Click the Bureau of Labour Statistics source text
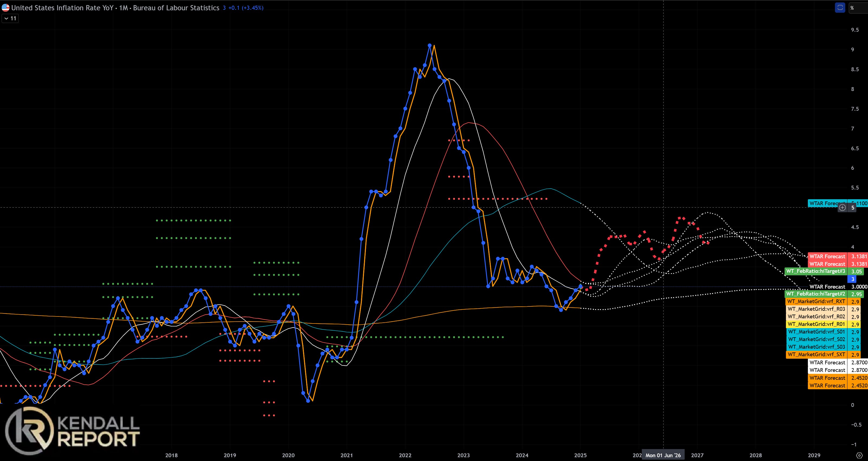The image size is (868, 461). tap(176, 8)
